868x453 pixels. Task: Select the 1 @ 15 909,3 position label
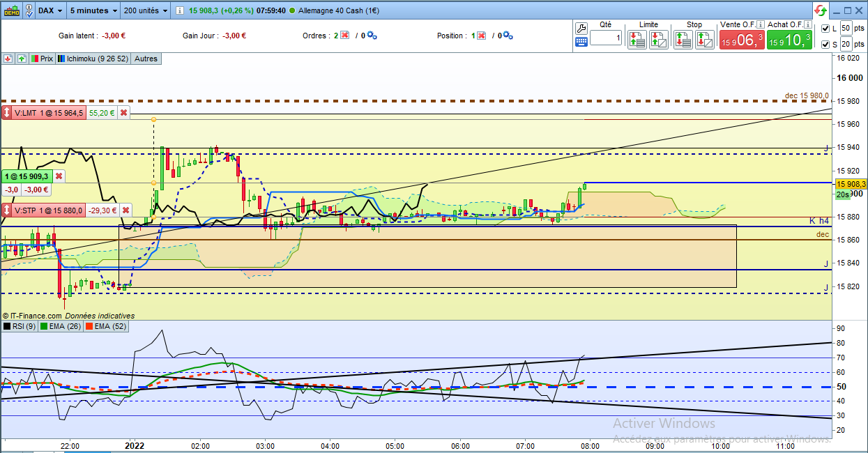pos(26,177)
